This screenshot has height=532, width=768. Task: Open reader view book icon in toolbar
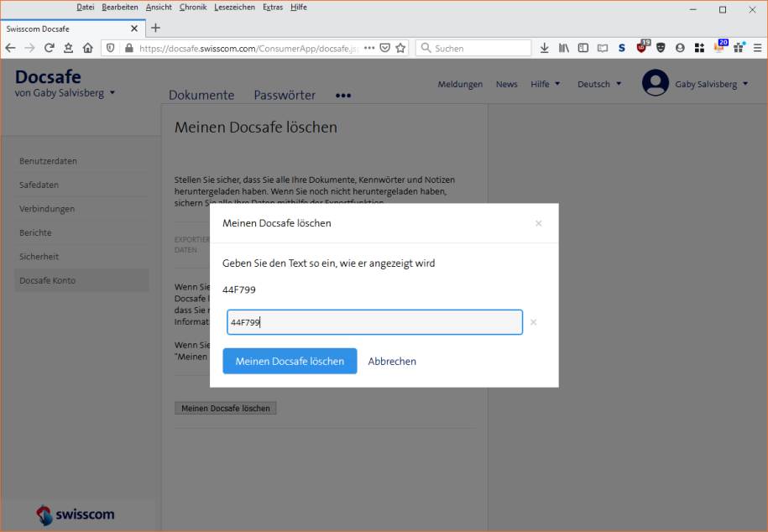tap(603, 48)
